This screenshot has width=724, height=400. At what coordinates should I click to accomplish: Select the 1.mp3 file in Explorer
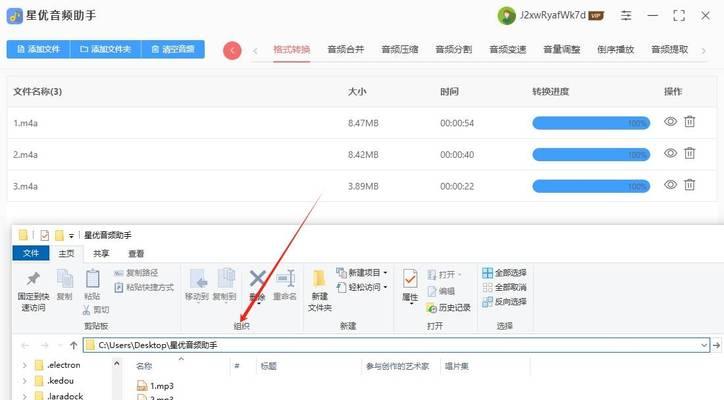[x=156, y=385]
